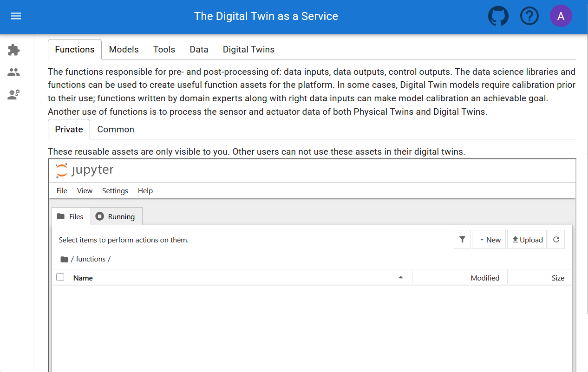Open the Library puzzle-piece sidebar icon
Screen dimensions: 588x372
click(x=14, y=50)
